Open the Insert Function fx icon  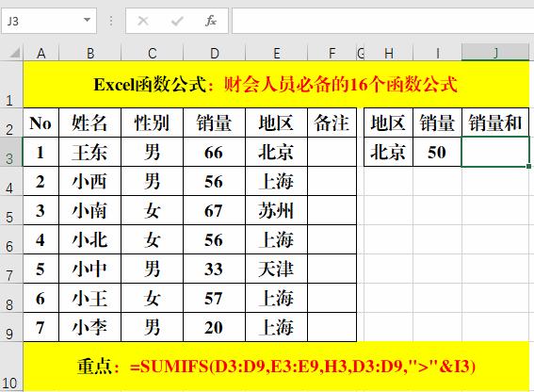[211, 21]
